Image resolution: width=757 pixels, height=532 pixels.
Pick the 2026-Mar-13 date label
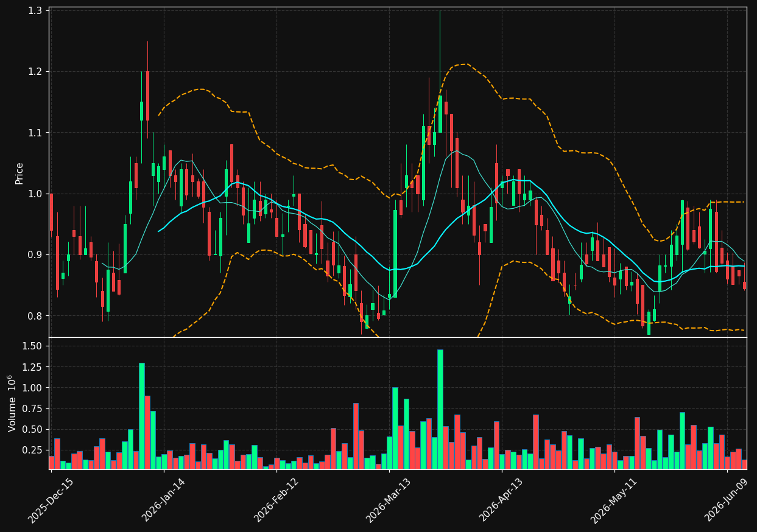point(389,499)
